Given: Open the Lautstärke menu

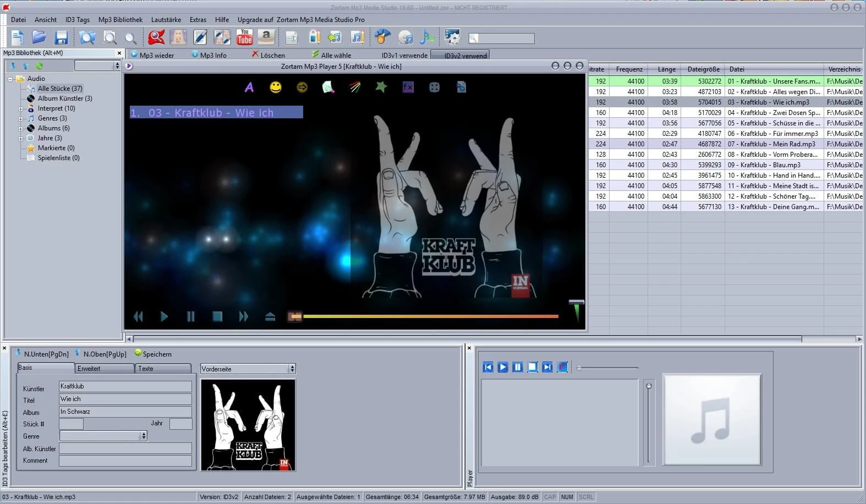Looking at the screenshot, I should 166,20.
